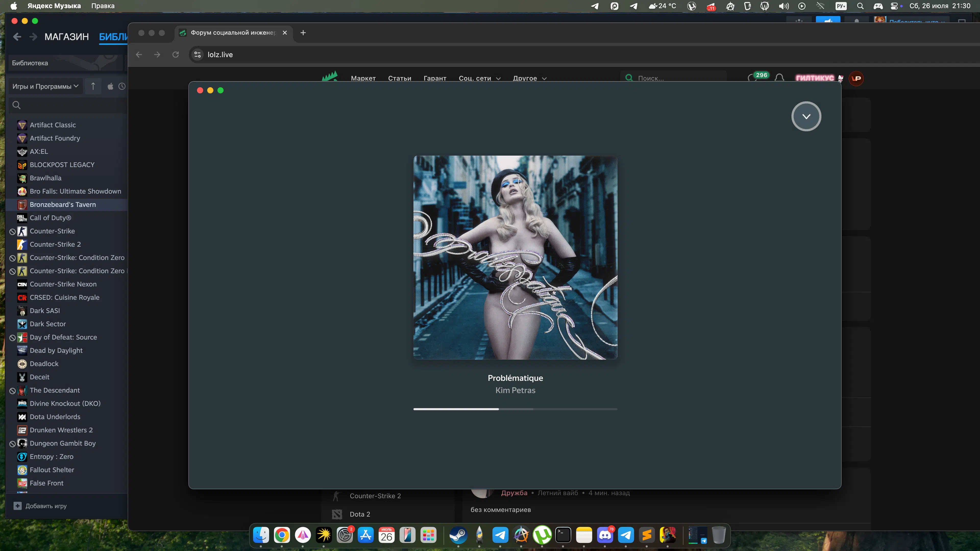The width and height of the screenshot is (980, 551).
Task: Go forward in the Steam window
Action: [x=33, y=36]
